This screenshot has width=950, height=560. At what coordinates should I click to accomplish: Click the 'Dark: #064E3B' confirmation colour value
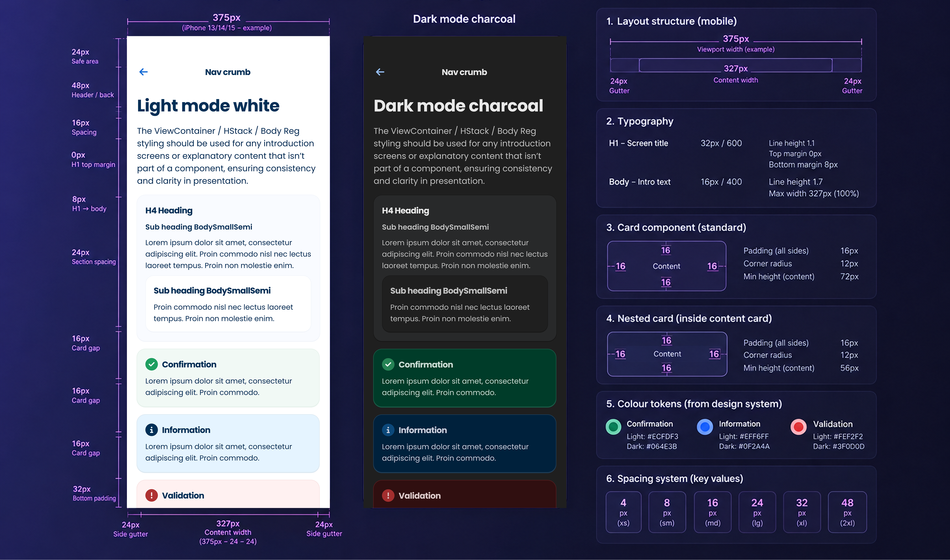click(x=652, y=446)
